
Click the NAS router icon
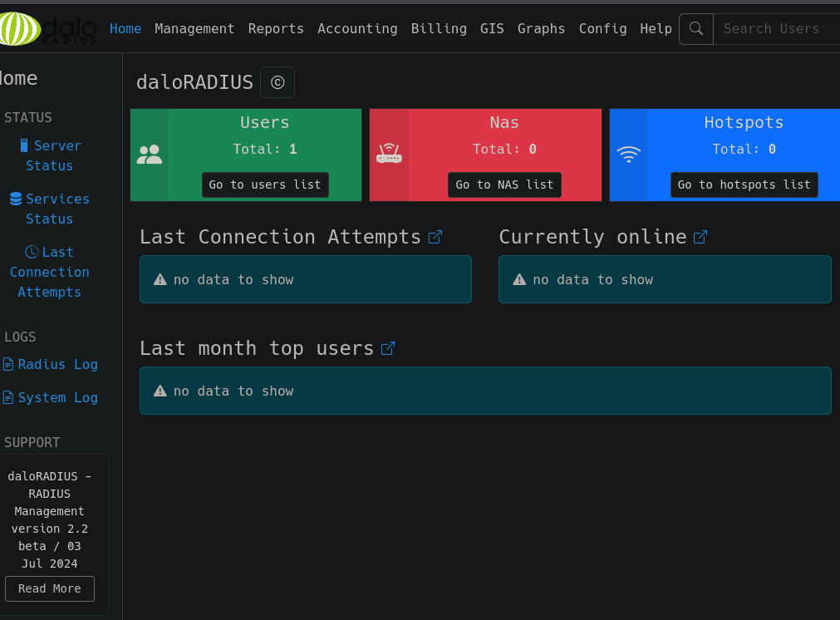click(389, 154)
